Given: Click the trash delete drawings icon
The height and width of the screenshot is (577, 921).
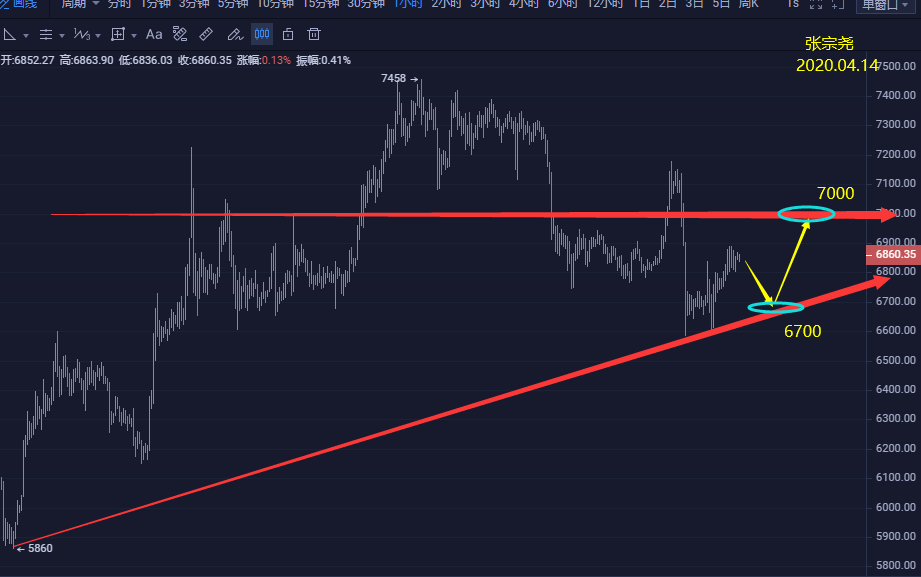Looking at the screenshot, I should coord(314,35).
